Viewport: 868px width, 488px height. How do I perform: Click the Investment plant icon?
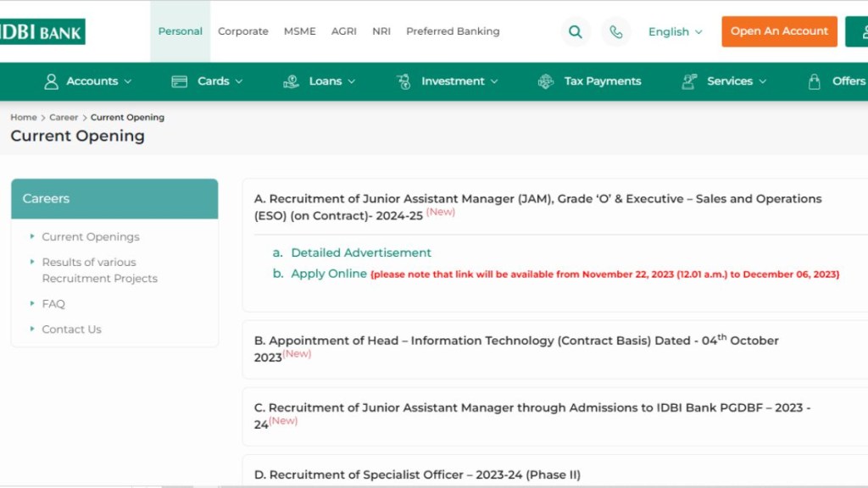[x=403, y=81]
